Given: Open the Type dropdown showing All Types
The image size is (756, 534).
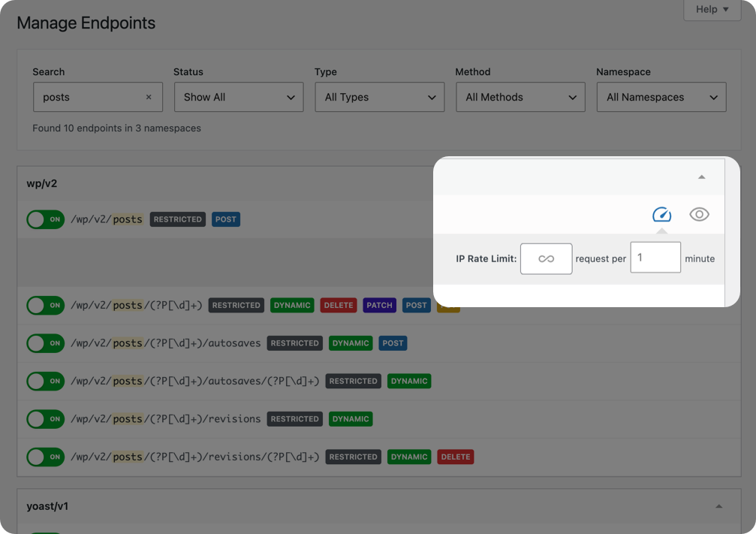Looking at the screenshot, I should 379,97.
